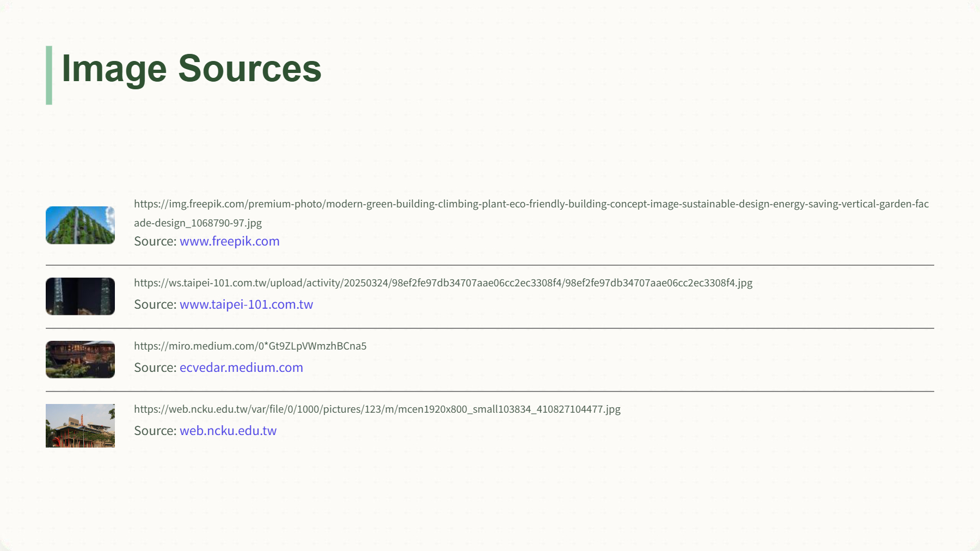
Task: Click the divider line above the NCKU entry
Action: (x=490, y=391)
